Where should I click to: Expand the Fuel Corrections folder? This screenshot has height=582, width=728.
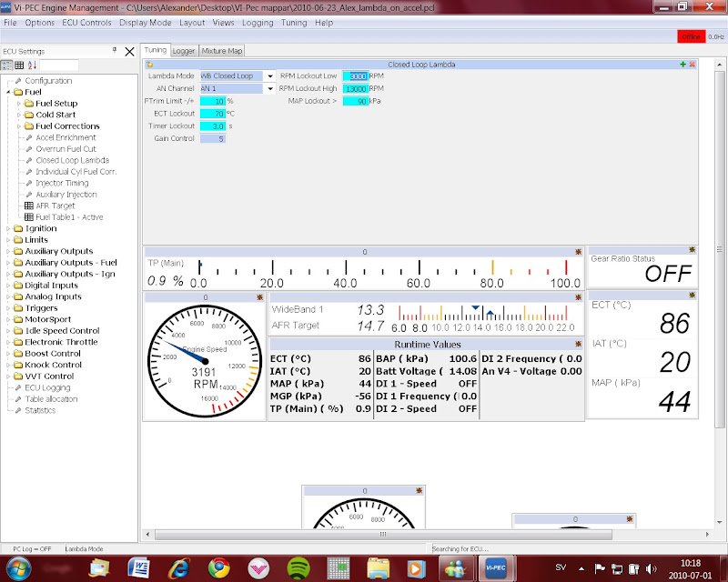[19, 126]
